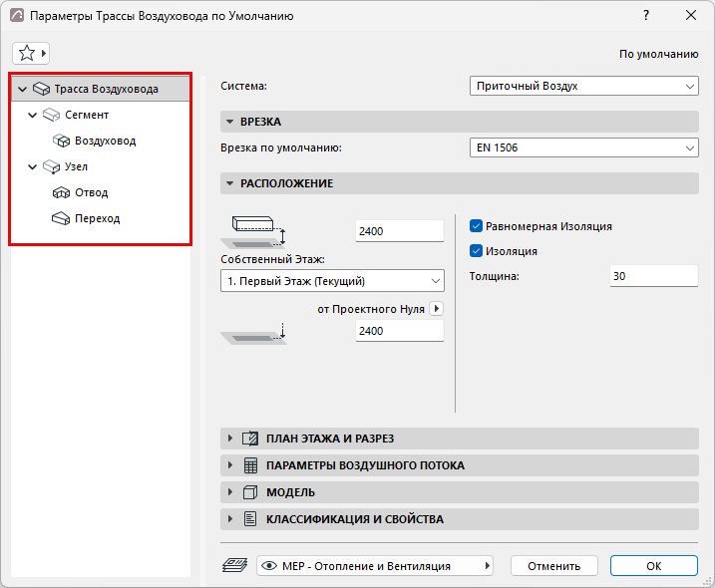Confirm with the OK button
The image size is (715, 588).
654,566
